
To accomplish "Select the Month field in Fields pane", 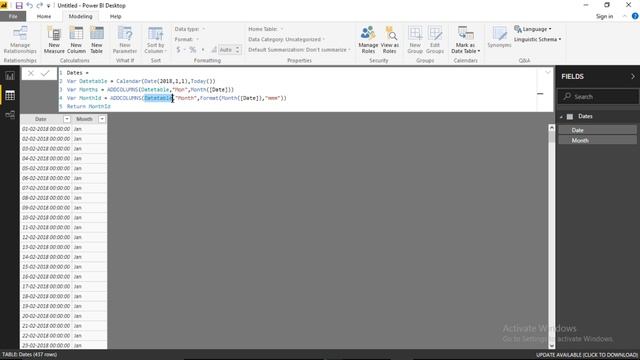I will (597, 140).
